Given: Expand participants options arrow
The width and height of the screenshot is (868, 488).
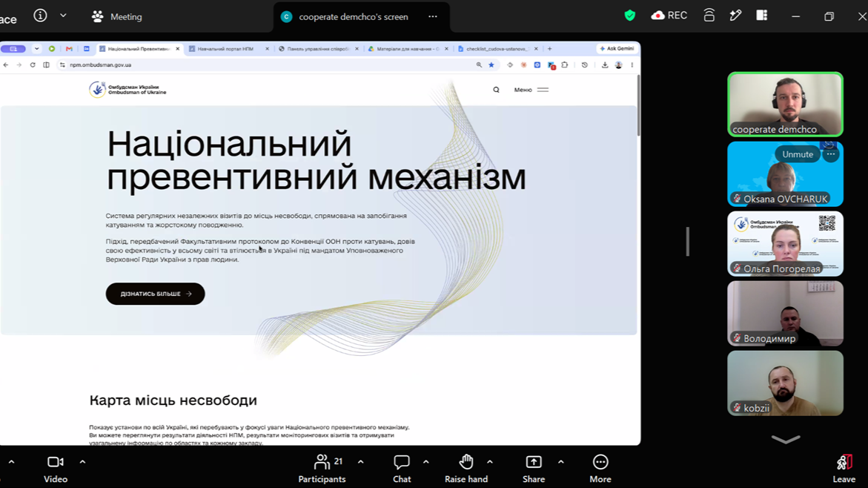Looking at the screenshot, I should pyautogui.click(x=360, y=461).
